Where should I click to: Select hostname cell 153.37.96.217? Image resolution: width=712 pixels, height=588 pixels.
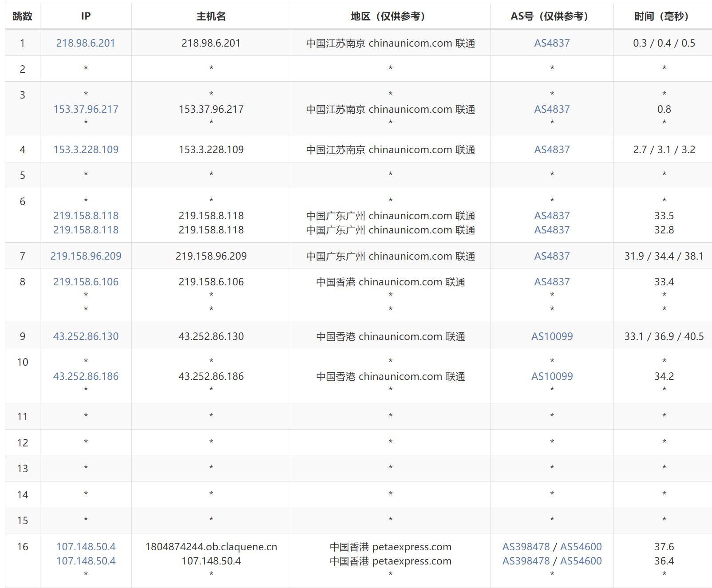click(211, 109)
